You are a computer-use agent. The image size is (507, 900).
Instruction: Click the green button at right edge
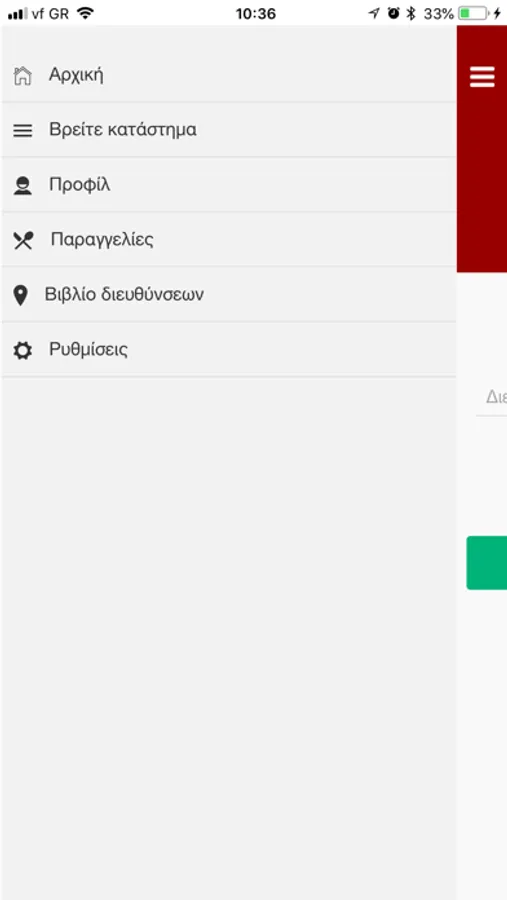pos(487,562)
